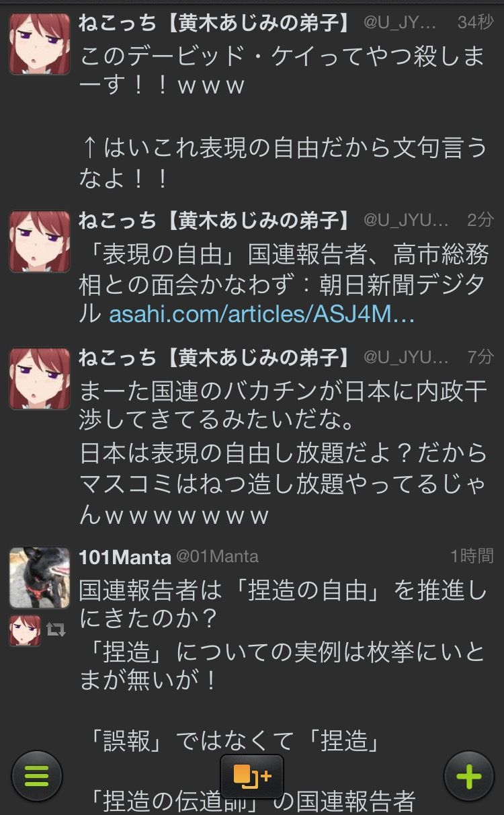Viewport: 504px width, 815px height.
Task: Open the 101Manta username
Action: (x=125, y=557)
